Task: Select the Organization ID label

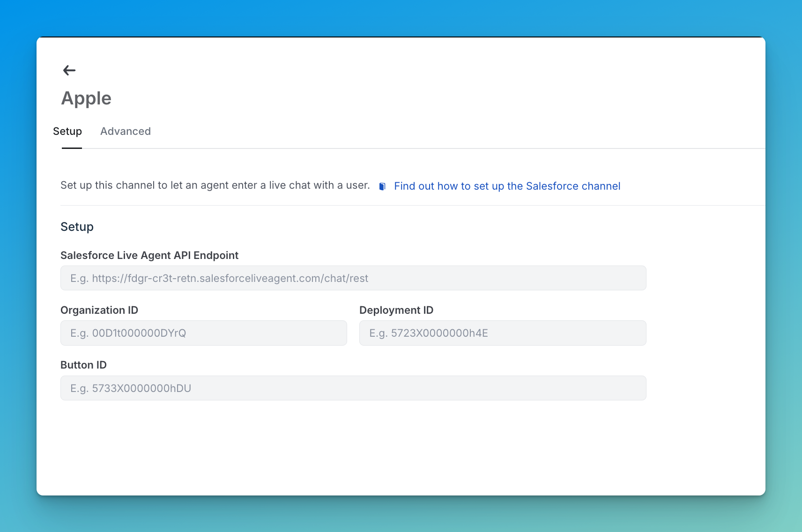Action: (99, 310)
